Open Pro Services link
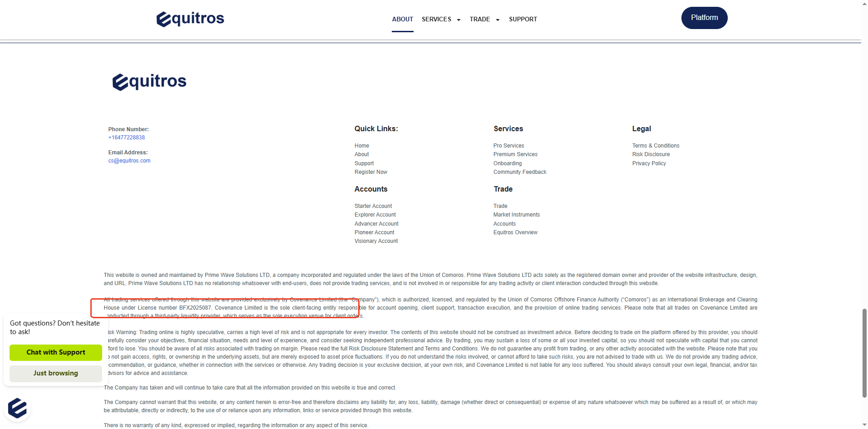868x429 pixels. coord(509,146)
